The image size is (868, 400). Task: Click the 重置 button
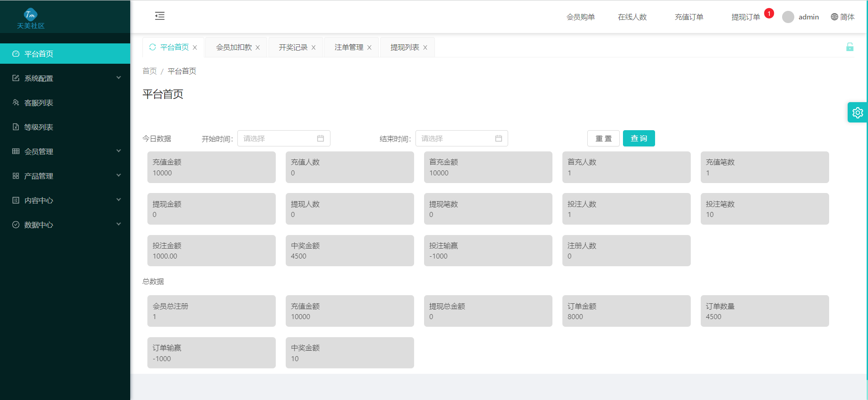point(604,138)
